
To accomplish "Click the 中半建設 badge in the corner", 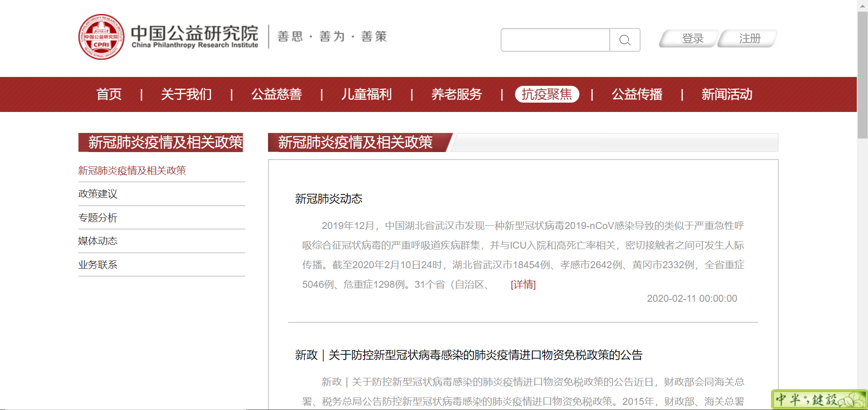I will pyautogui.click(x=819, y=400).
